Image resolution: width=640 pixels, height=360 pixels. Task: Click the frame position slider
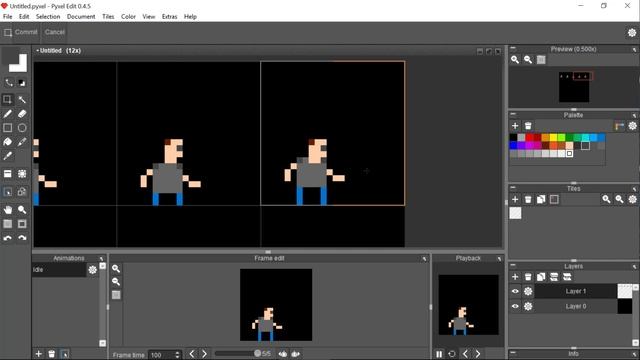point(238,353)
